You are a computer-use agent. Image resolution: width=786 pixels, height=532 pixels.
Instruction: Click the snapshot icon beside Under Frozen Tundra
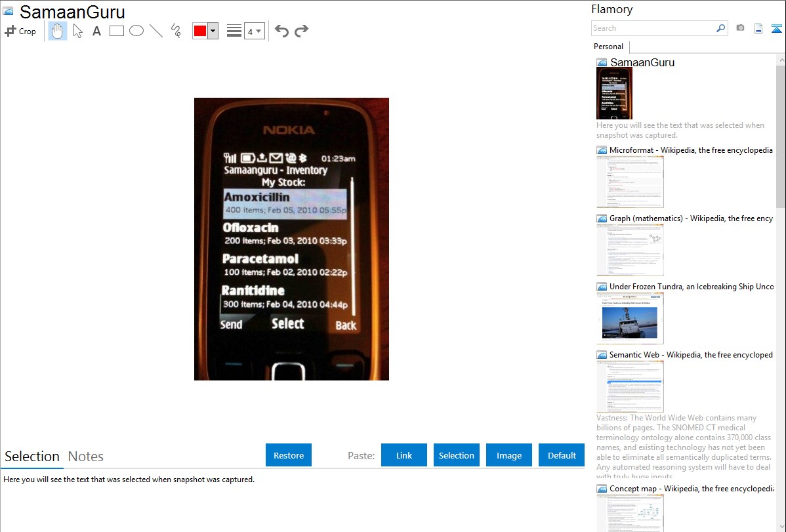click(x=602, y=287)
